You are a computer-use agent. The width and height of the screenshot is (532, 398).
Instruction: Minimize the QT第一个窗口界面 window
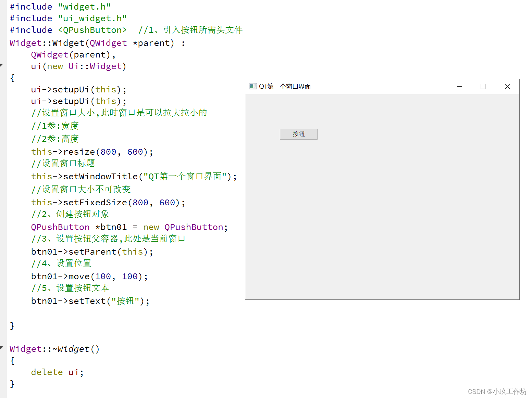(460, 87)
